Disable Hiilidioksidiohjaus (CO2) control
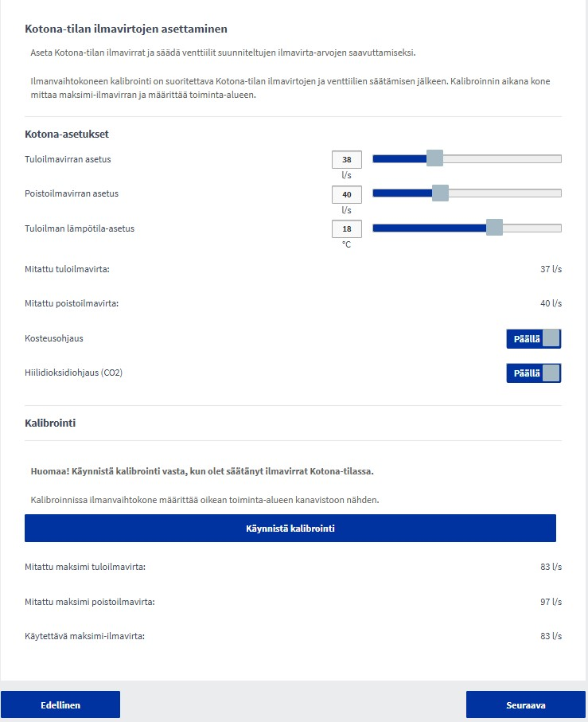The width and height of the screenshot is (588, 722). click(x=533, y=373)
